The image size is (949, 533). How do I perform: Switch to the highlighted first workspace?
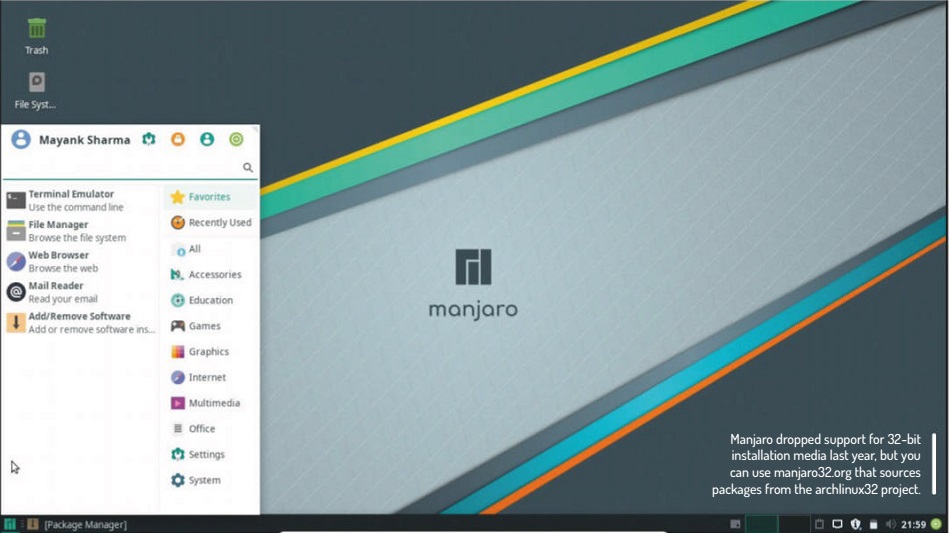(x=761, y=524)
